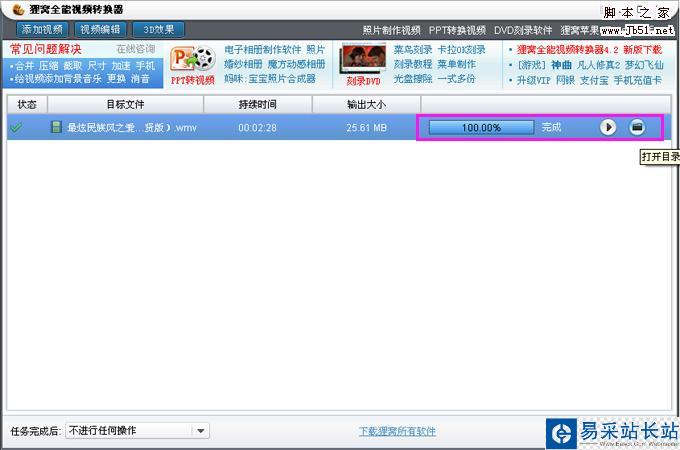Click the 手机充值卡 link
The image size is (680, 450).
[x=638, y=80]
